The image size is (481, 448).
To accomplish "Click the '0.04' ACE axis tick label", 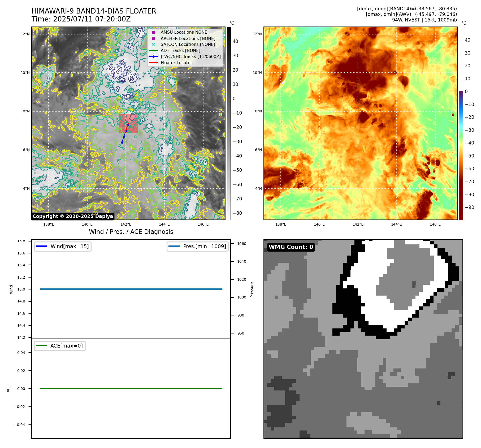I will click(21, 353).
